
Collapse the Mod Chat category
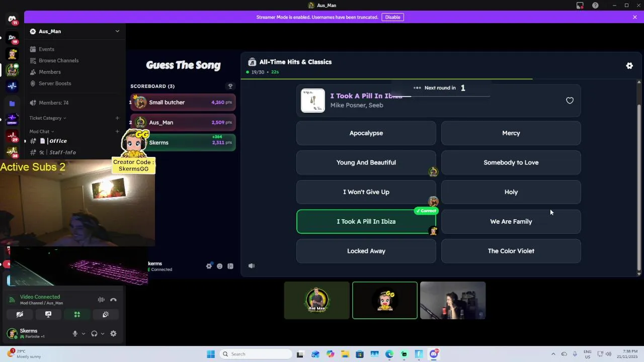42,132
